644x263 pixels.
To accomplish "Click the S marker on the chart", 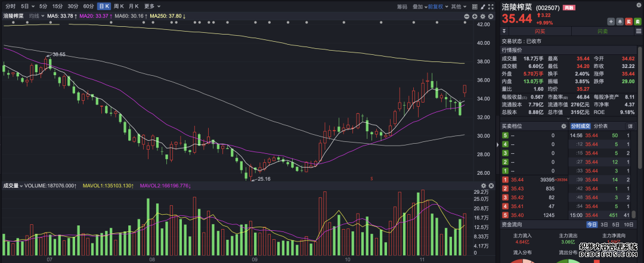I will pyautogui.click(x=371, y=178).
